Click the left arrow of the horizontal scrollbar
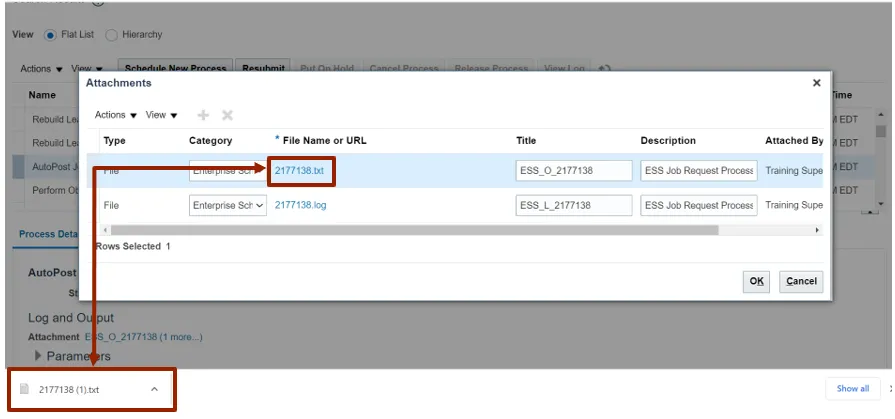This screenshot has height=419, width=895. [104, 230]
